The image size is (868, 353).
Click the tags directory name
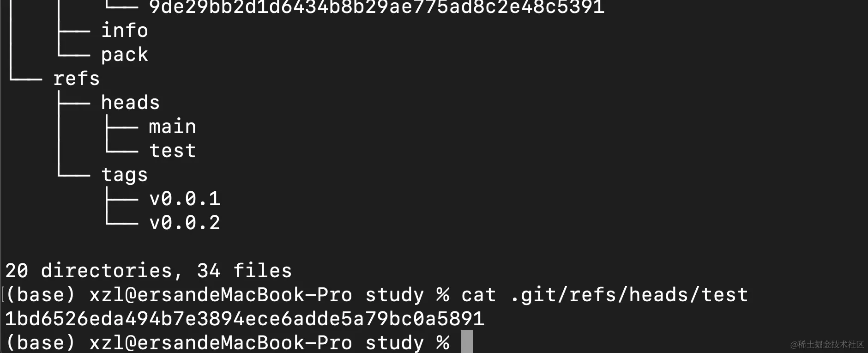125,175
